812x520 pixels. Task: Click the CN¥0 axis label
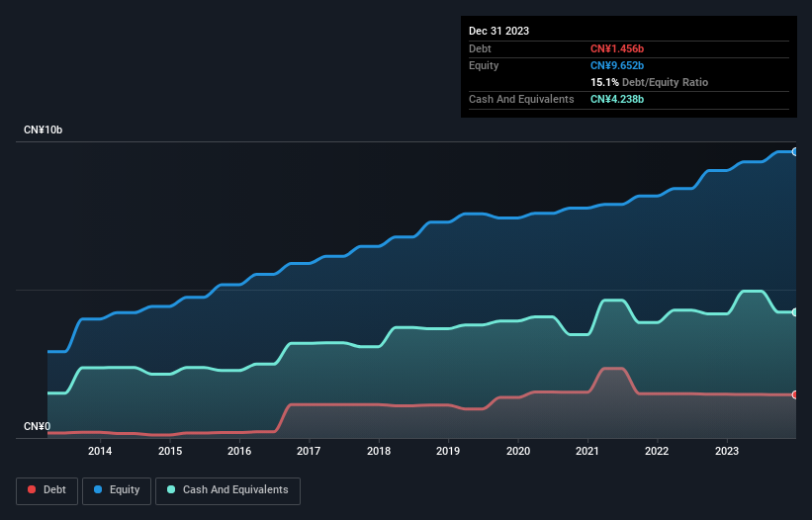coord(38,426)
